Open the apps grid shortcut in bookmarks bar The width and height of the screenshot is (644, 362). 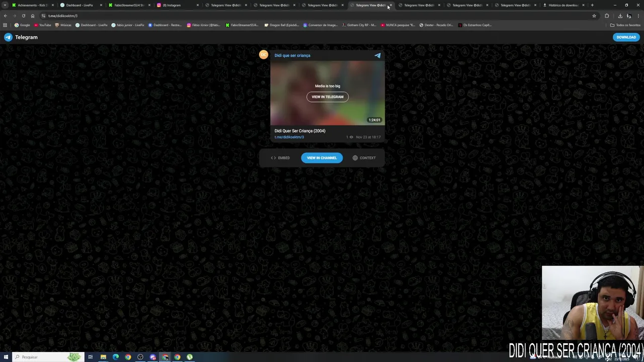pos(5,25)
